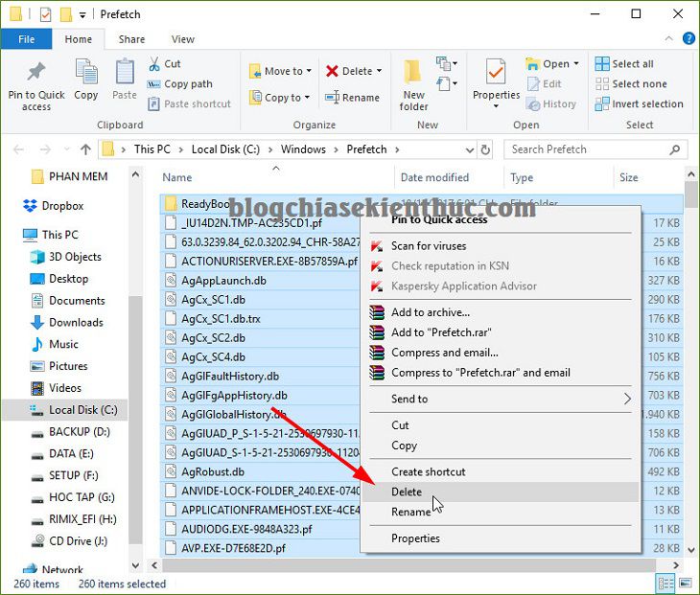Create a New folder from the ribbon
700x595 pixels.
pos(413,84)
